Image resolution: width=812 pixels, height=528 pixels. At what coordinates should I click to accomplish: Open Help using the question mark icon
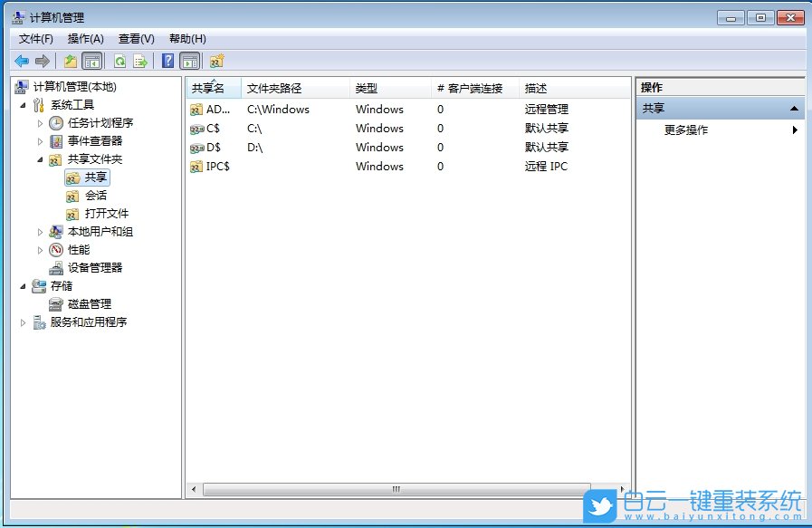(167, 60)
